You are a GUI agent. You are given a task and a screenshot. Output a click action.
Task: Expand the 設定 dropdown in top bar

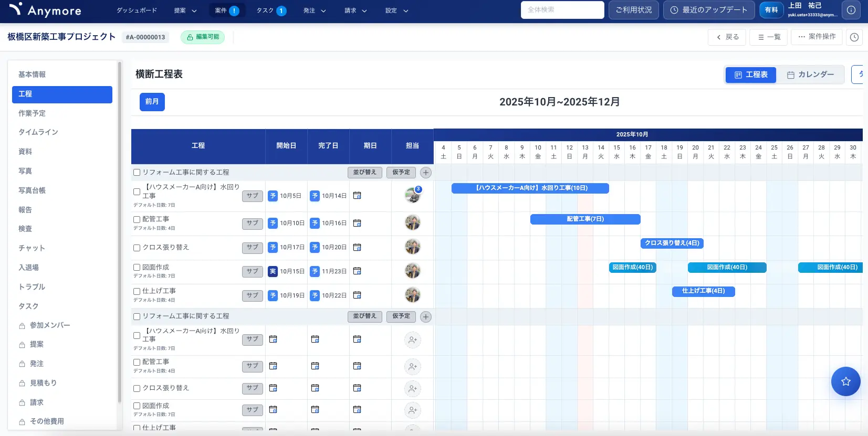[x=396, y=10]
